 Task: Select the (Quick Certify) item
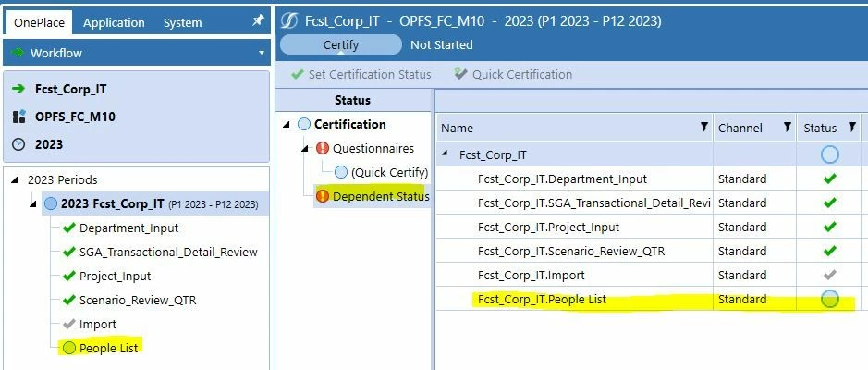(390, 172)
